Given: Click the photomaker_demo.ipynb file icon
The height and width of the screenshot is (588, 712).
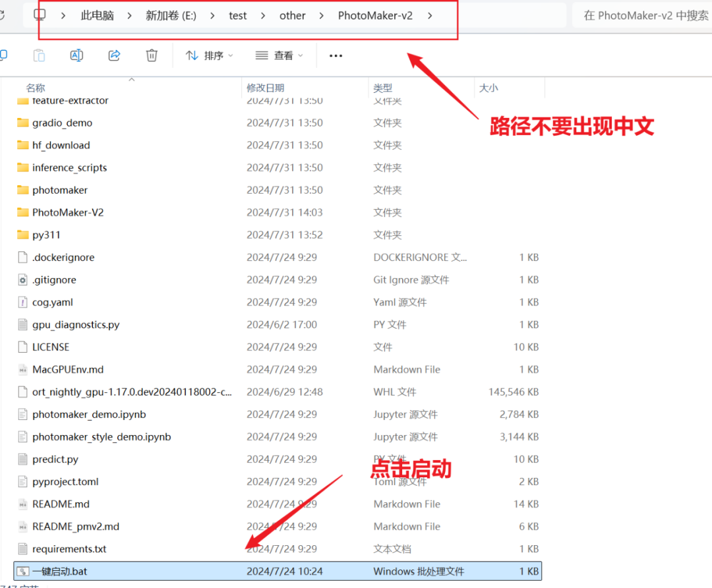Looking at the screenshot, I should tap(22, 415).
